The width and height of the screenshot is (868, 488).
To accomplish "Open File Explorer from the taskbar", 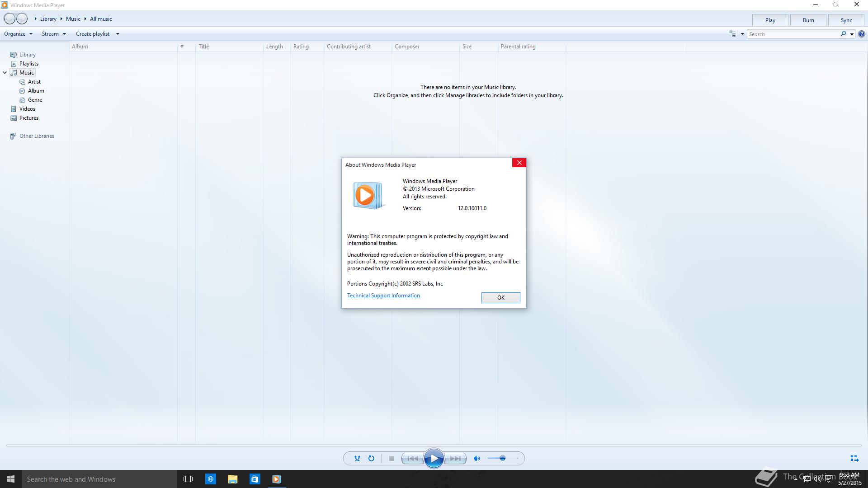I will pyautogui.click(x=232, y=479).
